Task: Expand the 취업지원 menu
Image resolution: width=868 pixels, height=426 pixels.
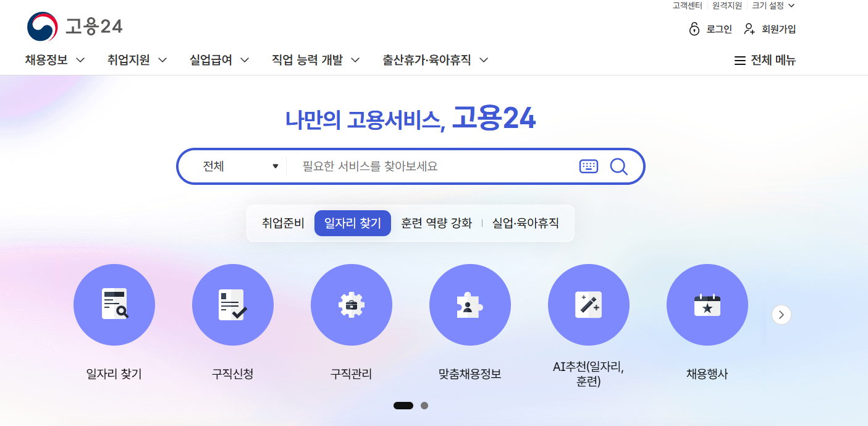Action: pyautogui.click(x=137, y=60)
